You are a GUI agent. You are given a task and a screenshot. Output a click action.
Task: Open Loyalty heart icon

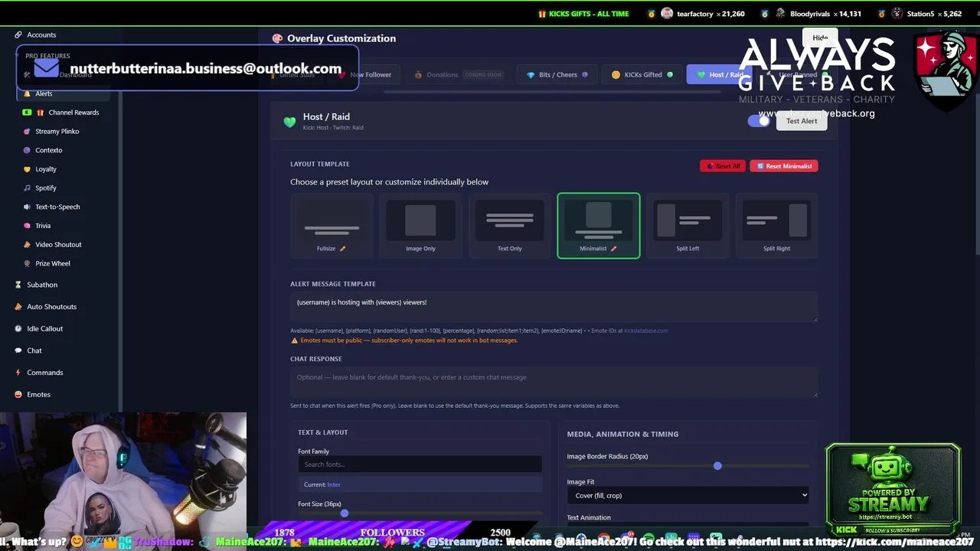point(27,169)
